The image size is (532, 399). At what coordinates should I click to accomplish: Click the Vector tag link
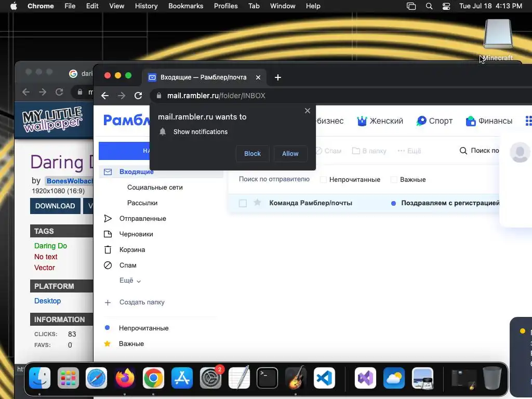[x=45, y=268]
